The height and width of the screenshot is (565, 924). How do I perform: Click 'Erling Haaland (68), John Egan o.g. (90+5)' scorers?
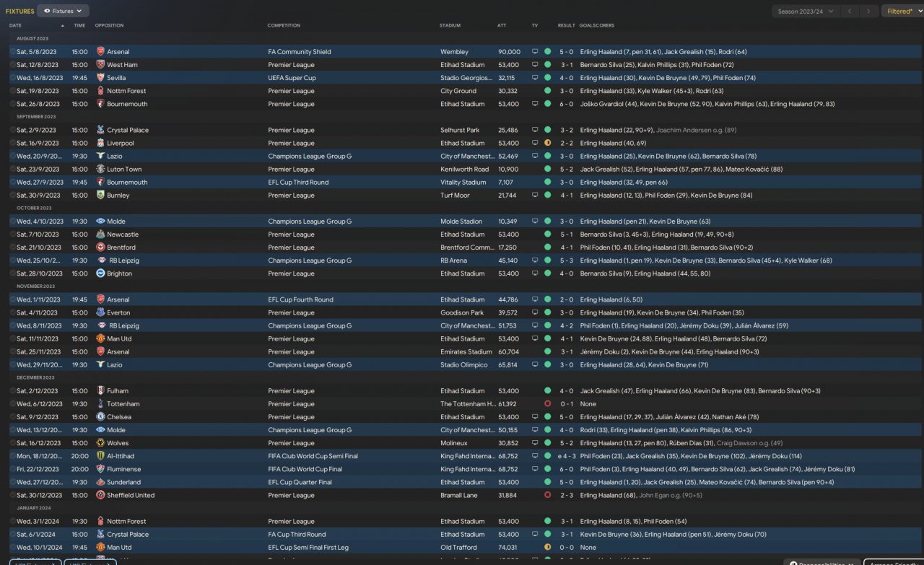(641, 495)
